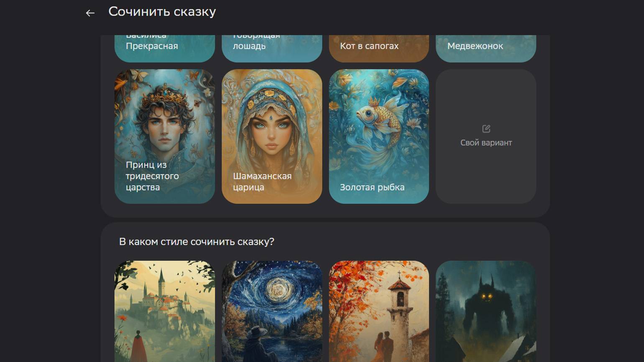This screenshot has height=362, width=644.
Task: Click the Сочинить сказку page title
Action: coord(162,12)
